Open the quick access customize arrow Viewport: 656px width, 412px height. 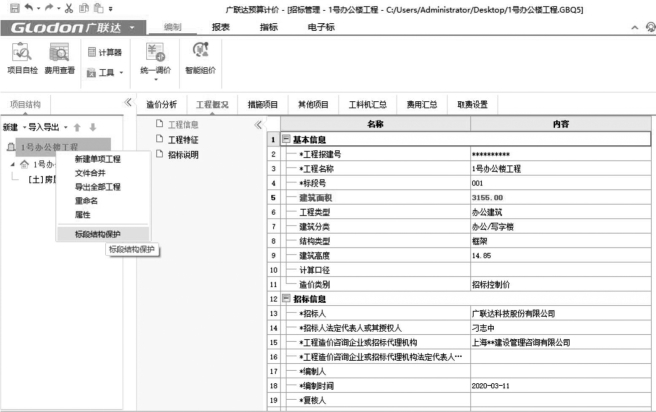pyautogui.click(x=110, y=8)
